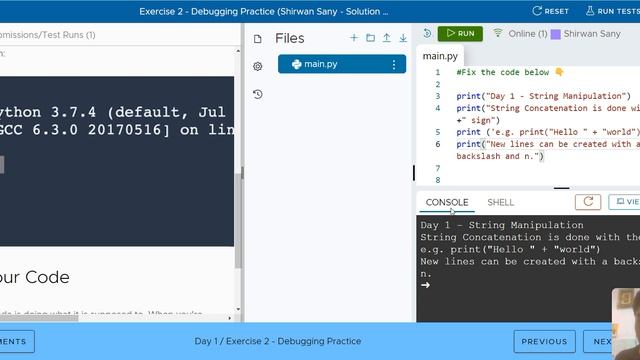Click the bottom-left button ending in 'MENTS'
Screen dimensions: 640x360
pos(16,341)
